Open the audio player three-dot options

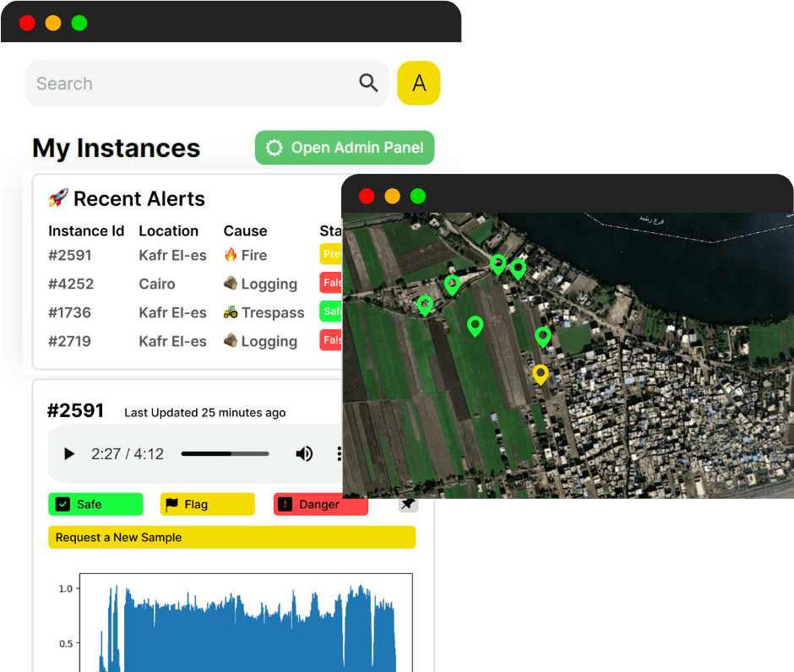[339, 454]
